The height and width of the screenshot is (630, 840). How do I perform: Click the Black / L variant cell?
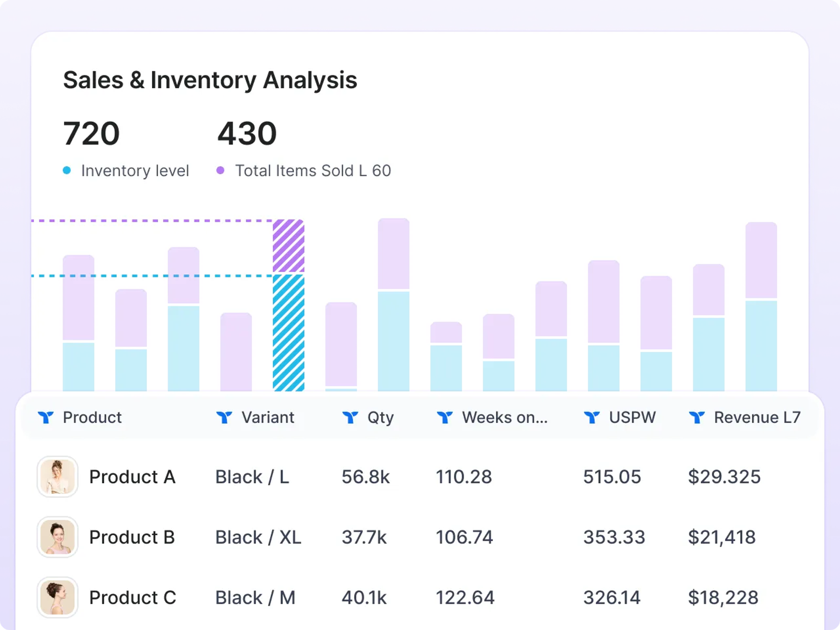coord(252,477)
